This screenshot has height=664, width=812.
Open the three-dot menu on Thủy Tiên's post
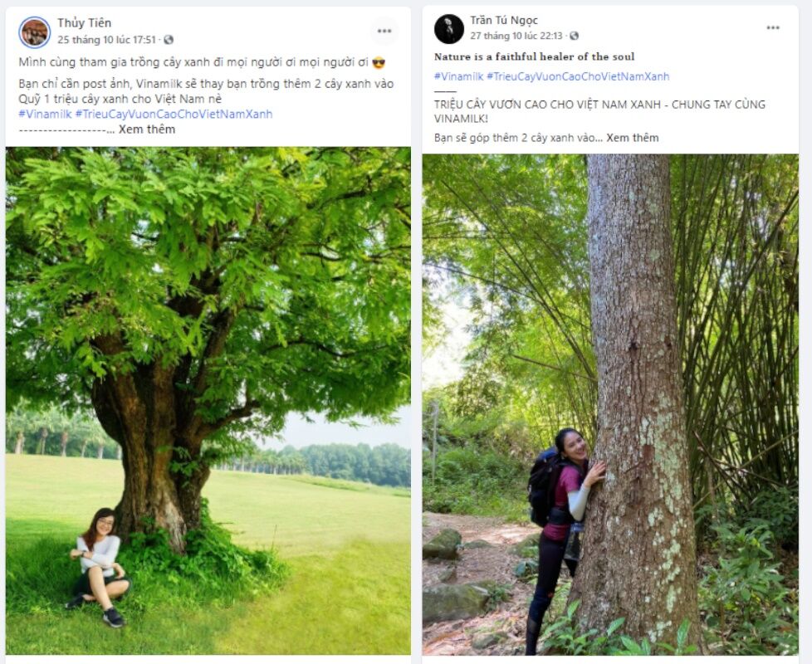point(384,31)
